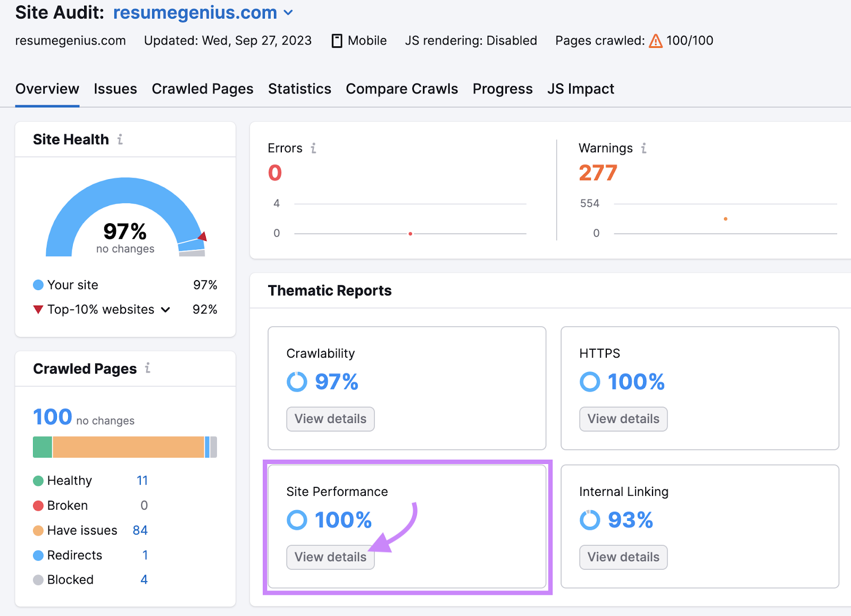This screenshot has width=851, height=616.
Task: Open the JS Impact tab
Action: pos(581,89)
